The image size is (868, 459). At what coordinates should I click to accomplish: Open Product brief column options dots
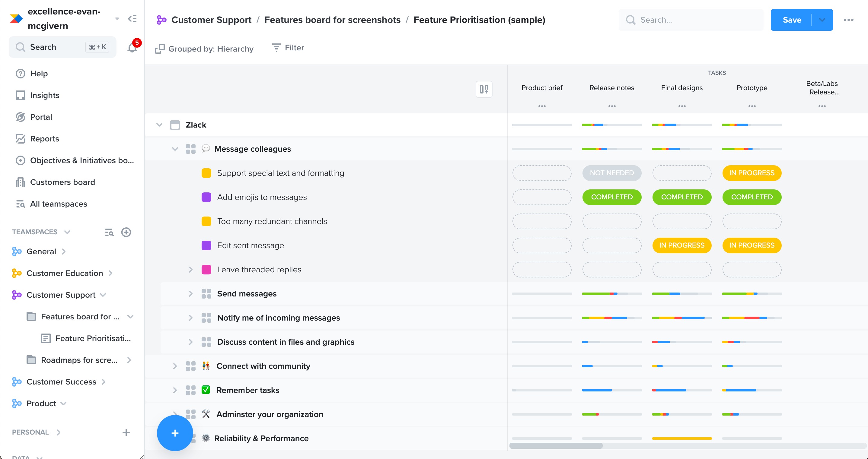(x=542, y=106)
